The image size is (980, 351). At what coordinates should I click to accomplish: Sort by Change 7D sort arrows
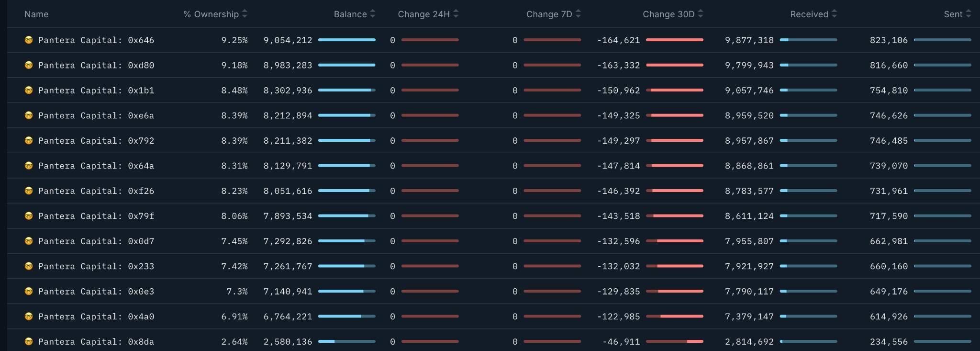(x=578, y=14)
